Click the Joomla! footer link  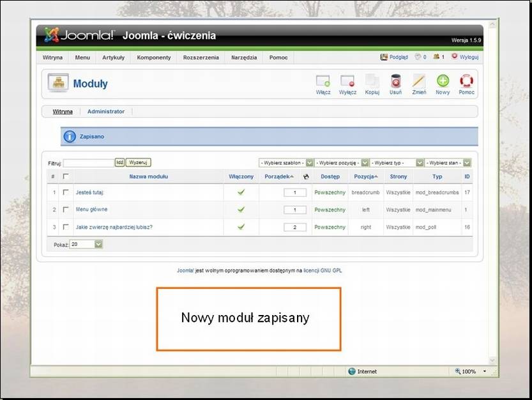[x=185, y=271]
